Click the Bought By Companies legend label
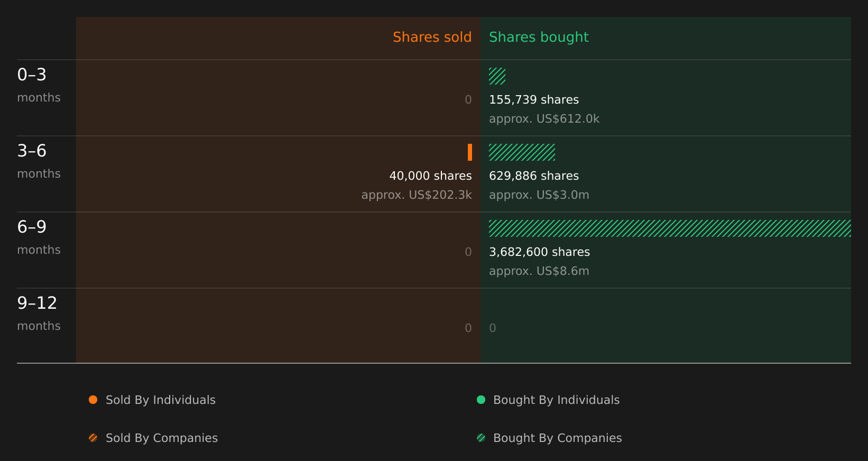 click(558, 438)
